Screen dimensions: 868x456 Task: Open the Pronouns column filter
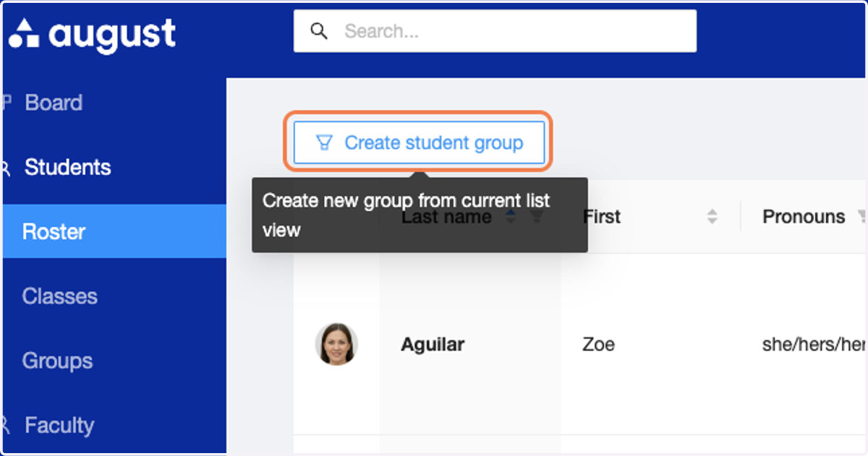[x=861, y=216]
